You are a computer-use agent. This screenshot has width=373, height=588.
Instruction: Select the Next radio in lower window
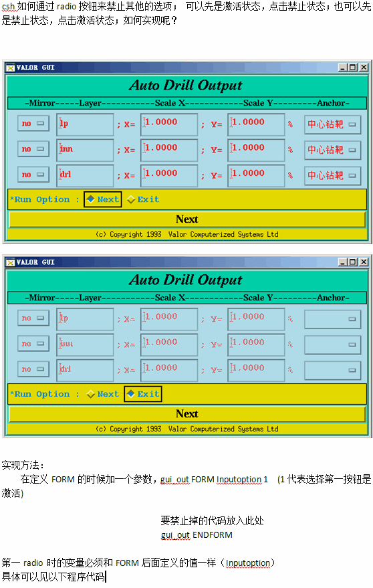[103, 394]
